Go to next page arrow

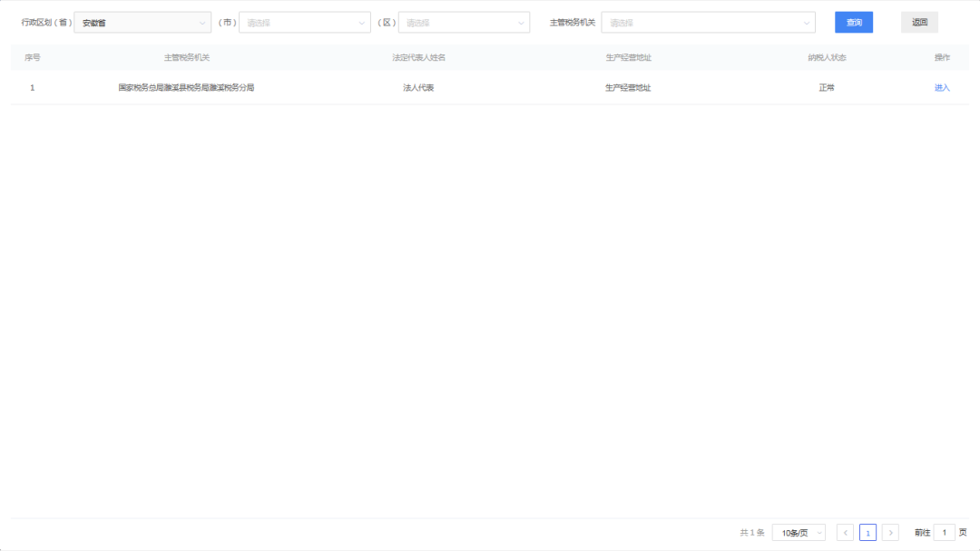(x=891, y=533)
